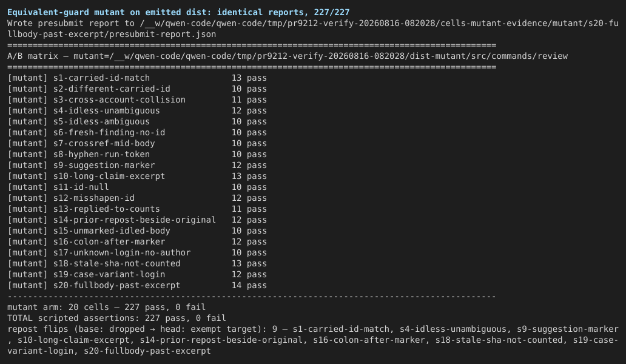Click the 'mutant arm: 20 cells' summary line

106,307
